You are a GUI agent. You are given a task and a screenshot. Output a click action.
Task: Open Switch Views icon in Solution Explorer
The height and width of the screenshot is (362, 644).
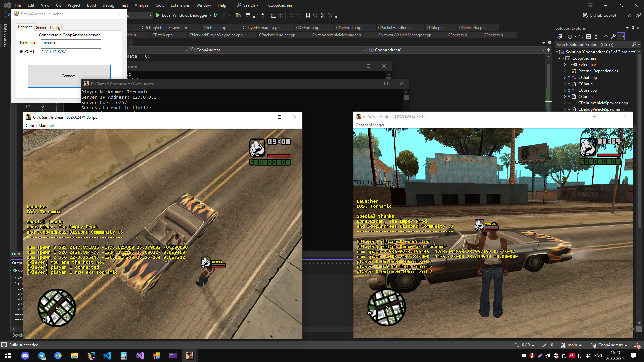[x=559, y=36]
